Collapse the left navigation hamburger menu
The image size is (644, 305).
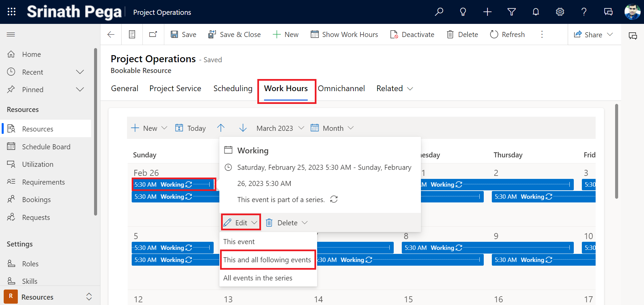click(x=11, y=34)
